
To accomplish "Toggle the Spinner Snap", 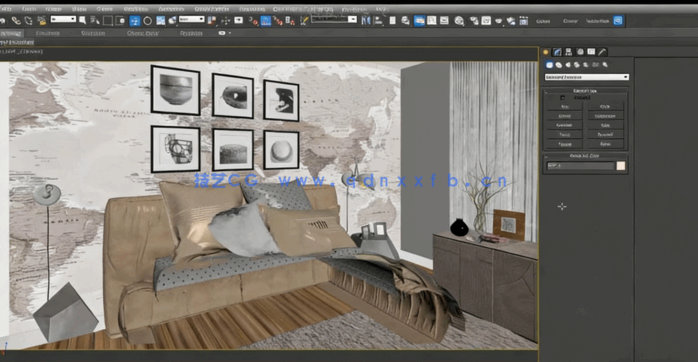I will [x=290, y=20].
